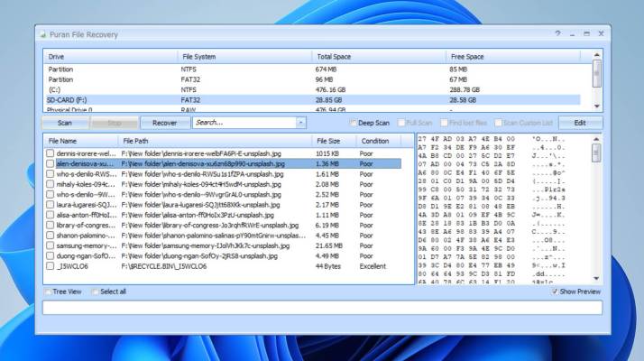This screenshot has height=361, width=644.
Task: Click the Edit button
Action: (580, 123)
